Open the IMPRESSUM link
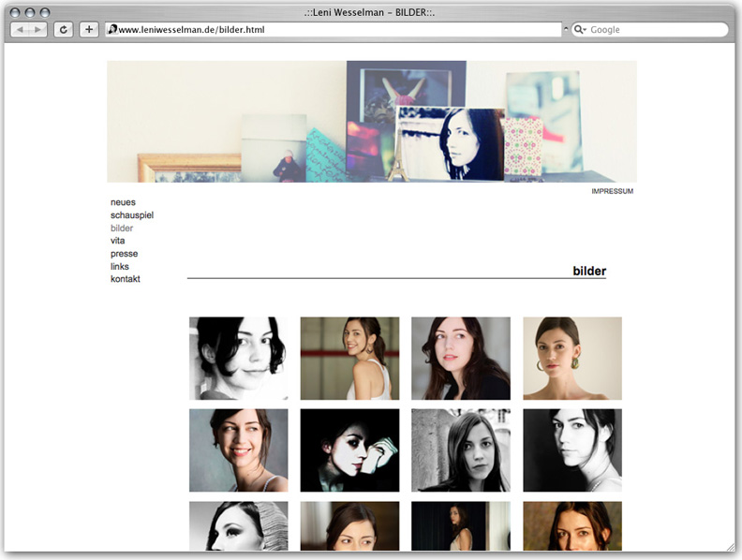The height and width of the screenshot is (560, 742). point(613,191)
